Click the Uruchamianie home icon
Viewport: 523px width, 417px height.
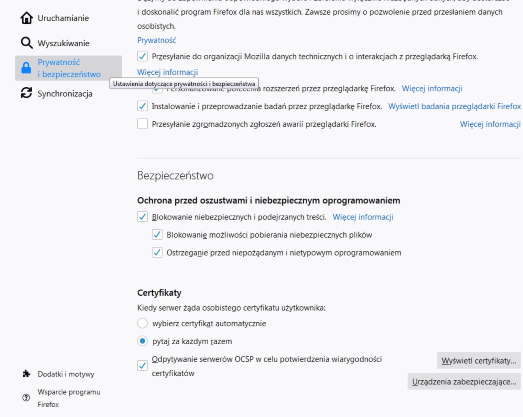tap(26, 18)
